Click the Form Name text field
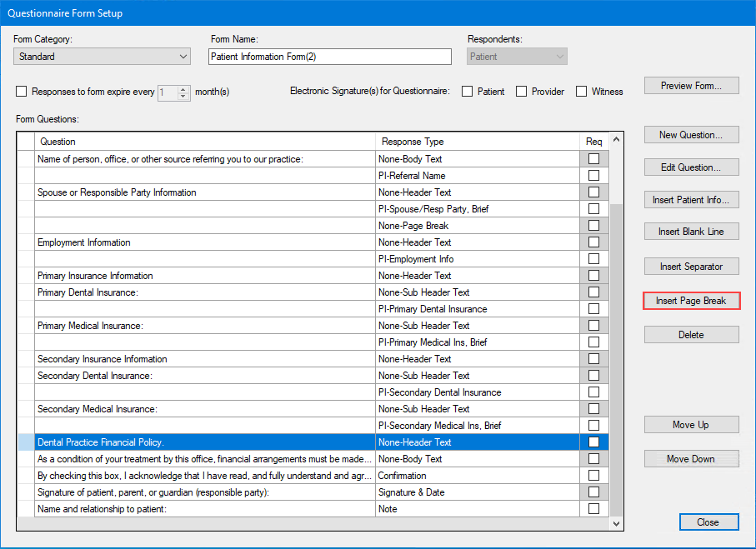756x549 pixels. tap(329, 57)
